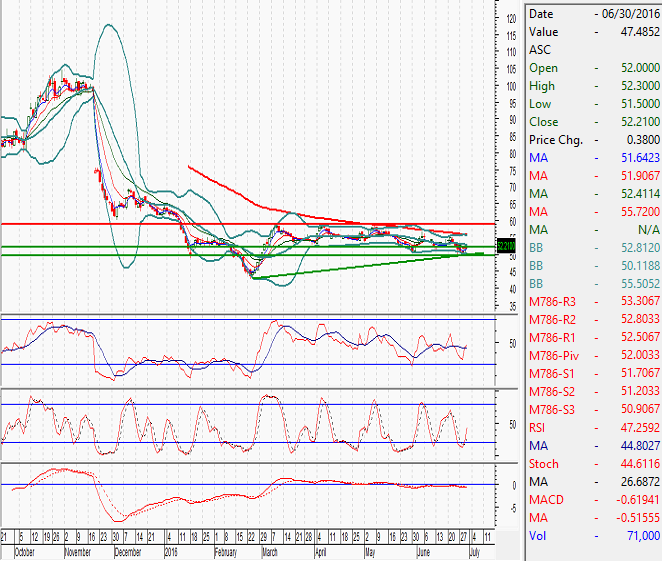Viewport: 662px width, 562px height.
Task: Click the Price Chg. label
Action: click(x=558, y=140)
